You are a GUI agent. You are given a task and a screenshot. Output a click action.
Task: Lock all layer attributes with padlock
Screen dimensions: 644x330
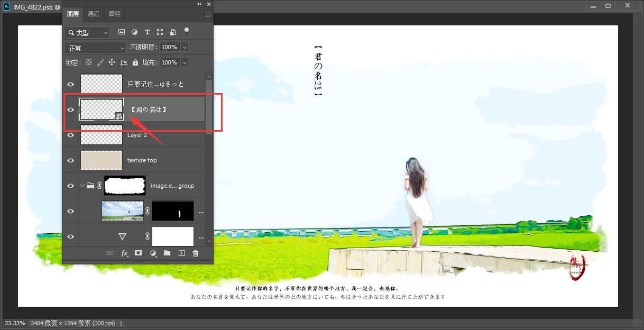(x=135, y=62)
